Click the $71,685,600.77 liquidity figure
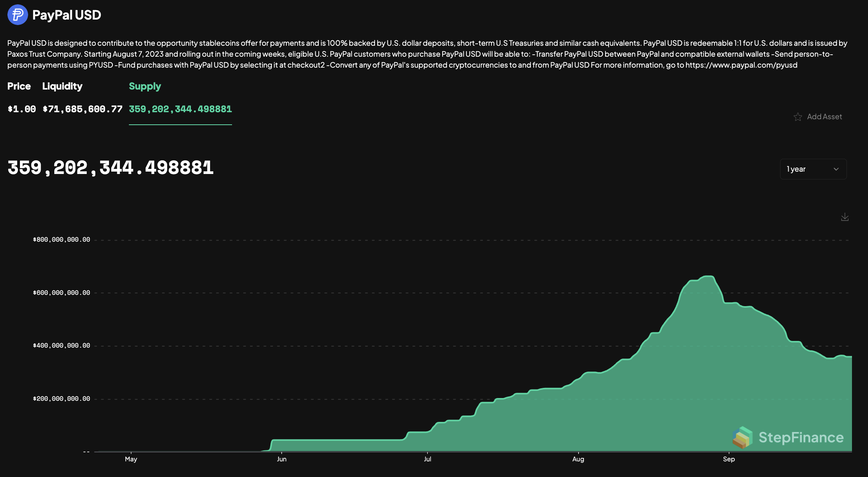The image size is (868, 477). point(83,109)
